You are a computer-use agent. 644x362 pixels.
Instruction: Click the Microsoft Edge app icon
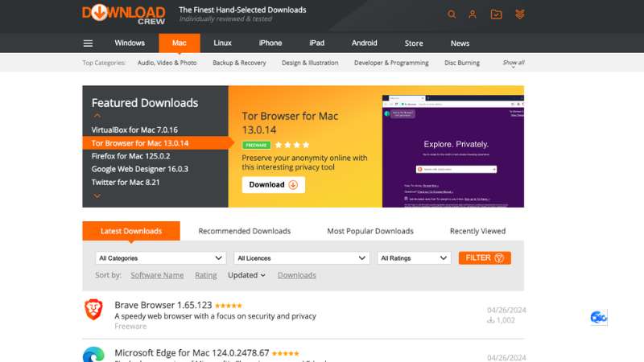click(93, 355)
